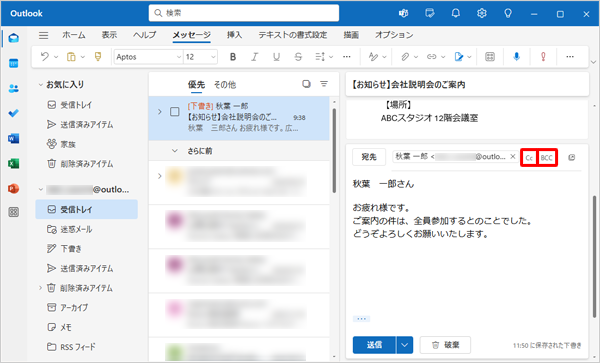
Task: Open the formatting overflow ellipsis beside line spacing
Action: [347, 57]
